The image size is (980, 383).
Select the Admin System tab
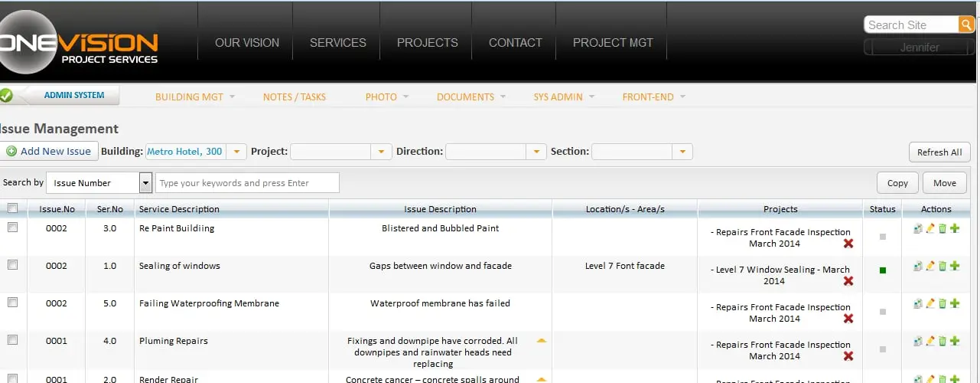tap(73, 96)
